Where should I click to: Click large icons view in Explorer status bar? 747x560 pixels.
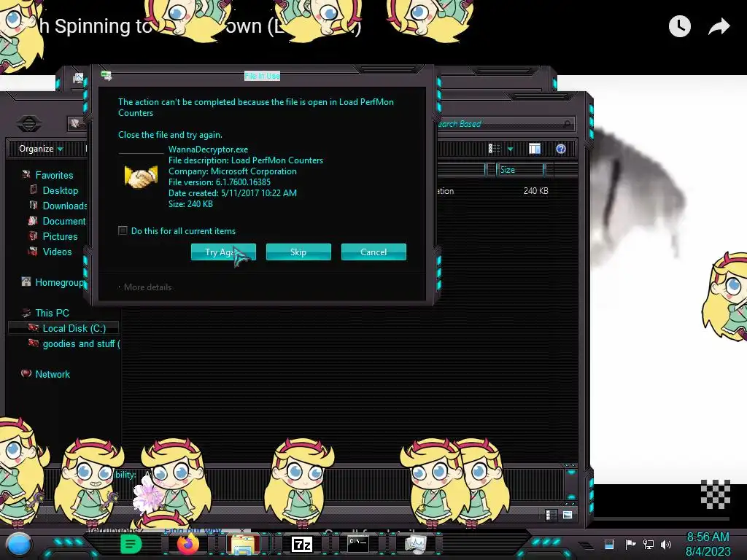(x=568, y=515)
